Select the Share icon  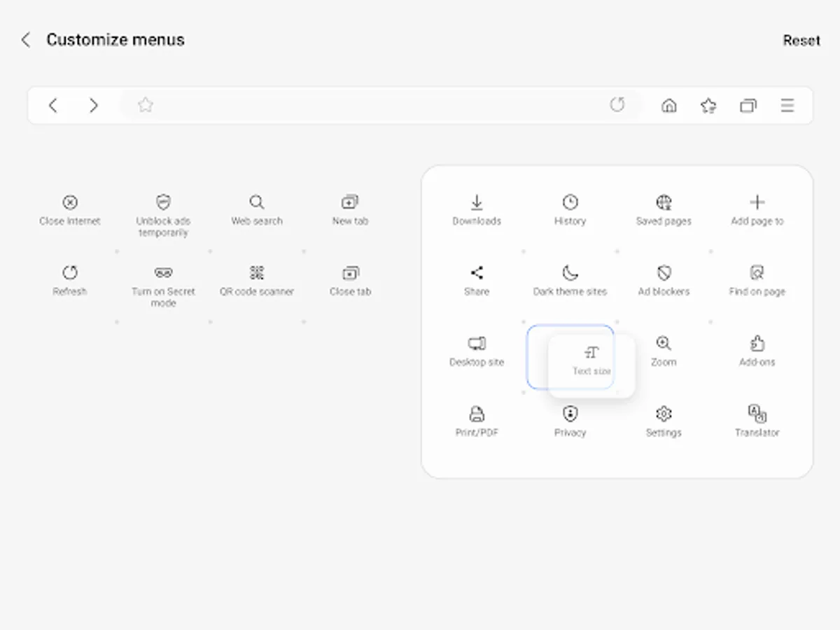477,272
